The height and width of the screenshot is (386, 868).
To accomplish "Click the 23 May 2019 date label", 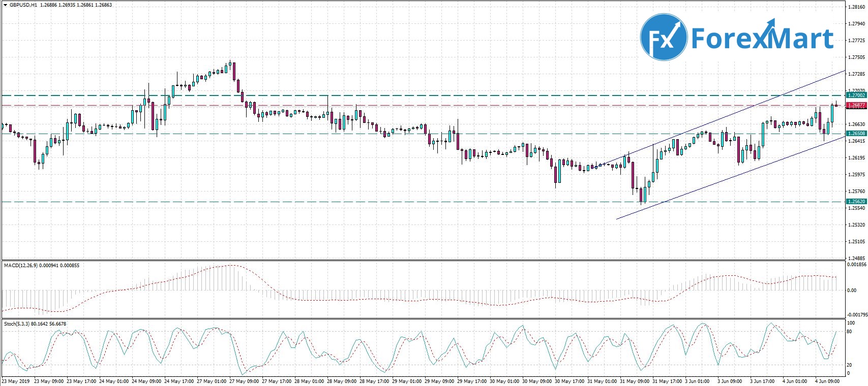I will tap(16, 381).
